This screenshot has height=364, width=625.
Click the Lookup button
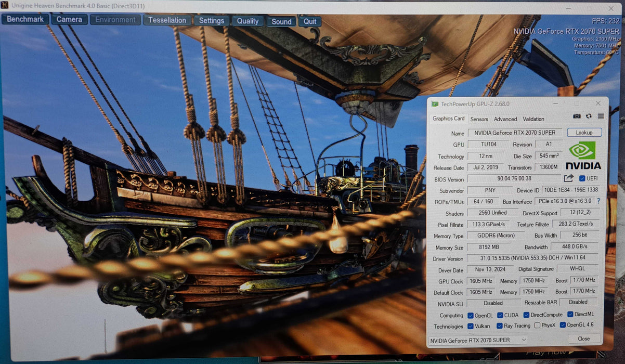584,133
